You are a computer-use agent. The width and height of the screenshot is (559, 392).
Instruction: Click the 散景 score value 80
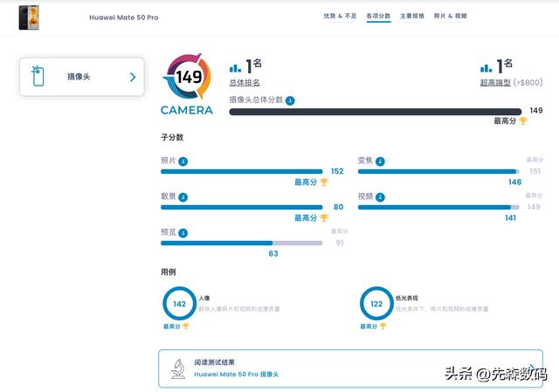pos(338,207)
